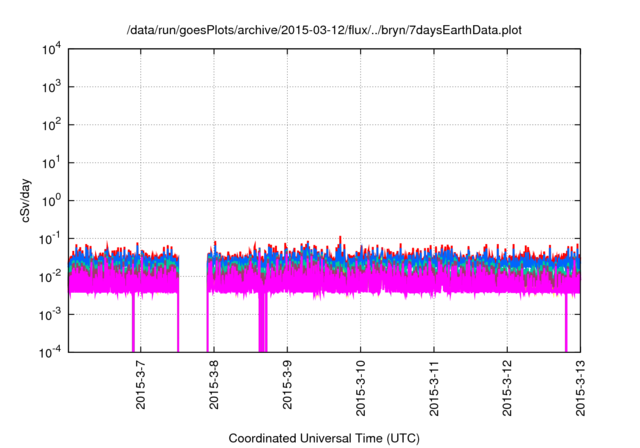Image resolution: width=640 pixels, height=448 pixels.
Task: Click the 2015-3-11 x-axis date
Action: point(433,388)
